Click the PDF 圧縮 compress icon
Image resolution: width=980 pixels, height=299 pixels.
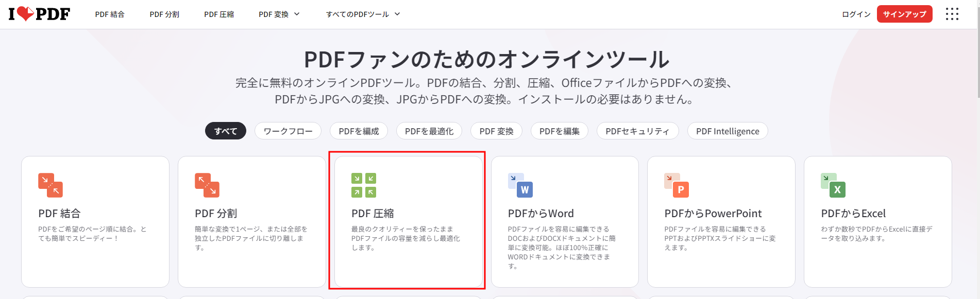[x=364, y=185]
